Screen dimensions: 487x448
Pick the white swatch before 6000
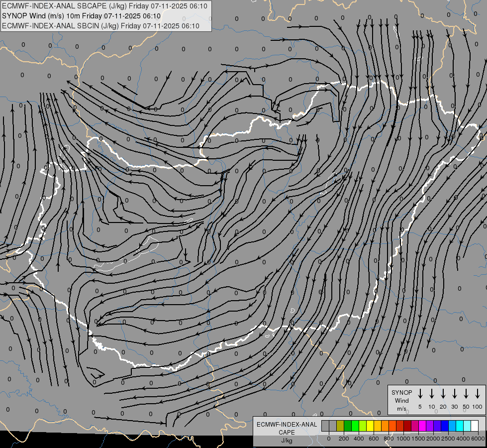click(474, 426)
